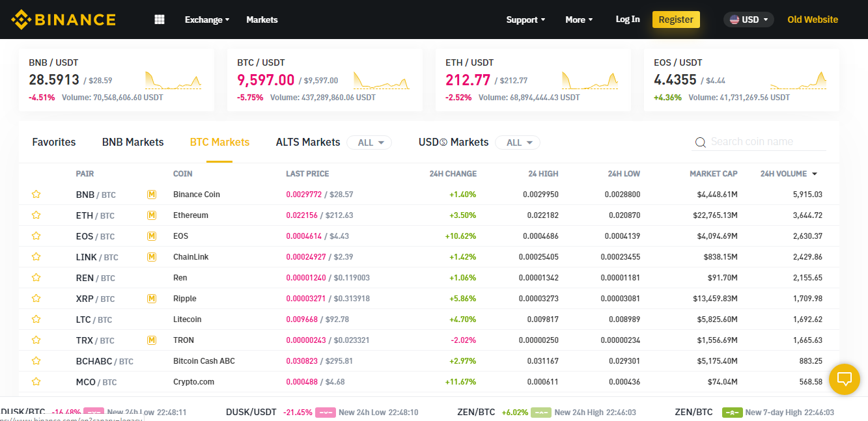Sort by MARKET CAP column header

tap(714, 174)
